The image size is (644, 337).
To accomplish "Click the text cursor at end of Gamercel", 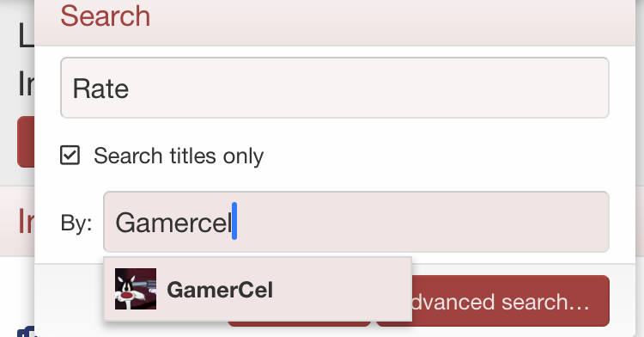I will (x=234, y=221).
